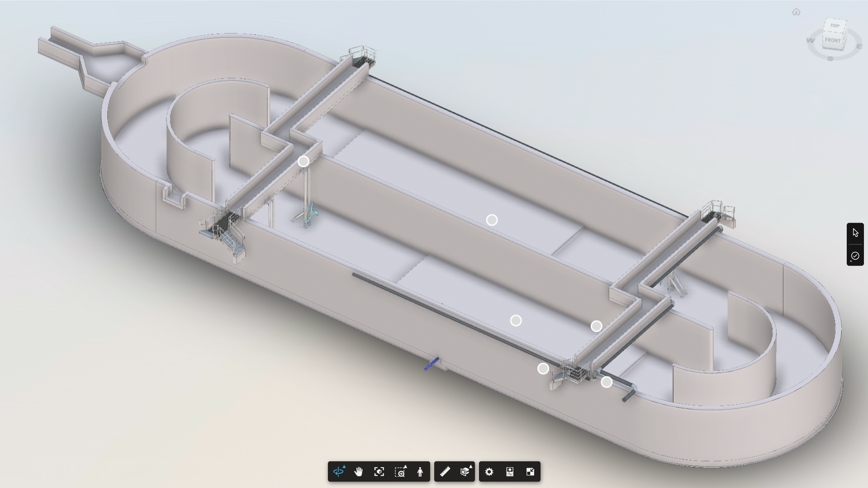Toggle the Full Screen icon
868x488 pixels.
[530, 472]
